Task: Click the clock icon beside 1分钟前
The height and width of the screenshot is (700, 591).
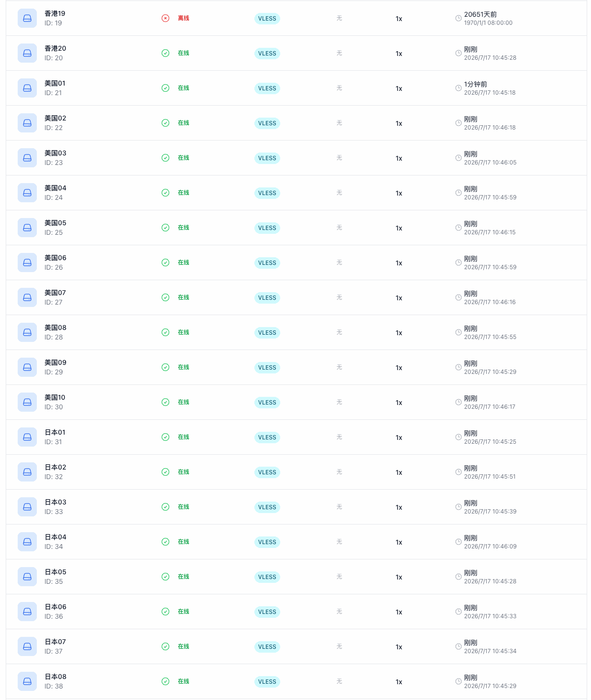Action: tap(458, 88)
